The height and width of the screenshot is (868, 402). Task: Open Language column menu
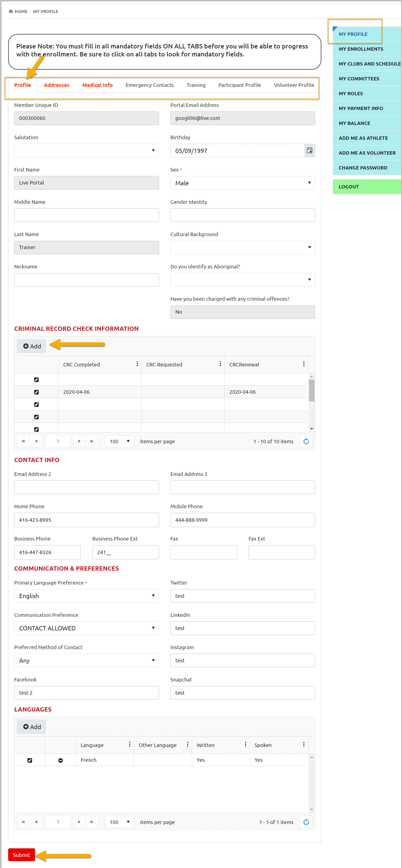130,744
